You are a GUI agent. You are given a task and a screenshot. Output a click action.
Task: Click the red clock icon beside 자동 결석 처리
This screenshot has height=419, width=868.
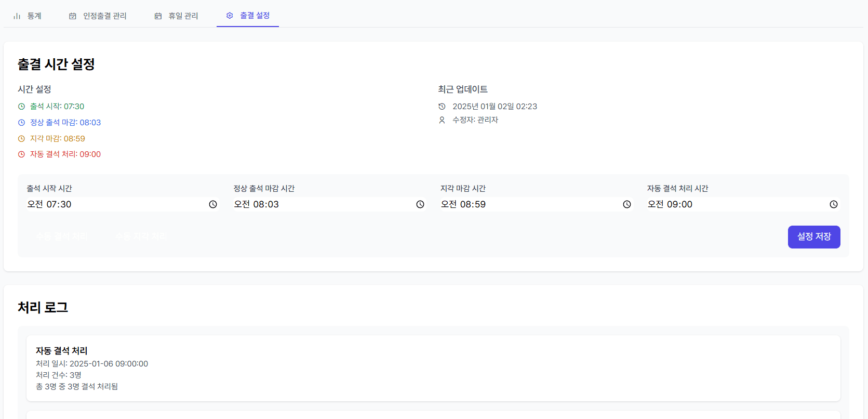pos(21,154)
